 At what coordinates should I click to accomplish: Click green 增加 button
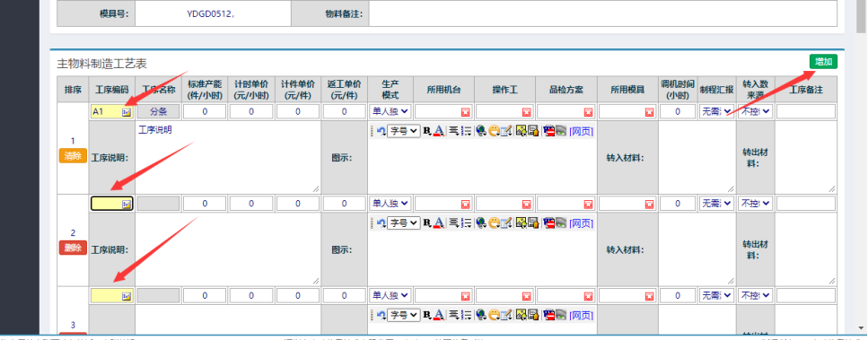(823, 61)
